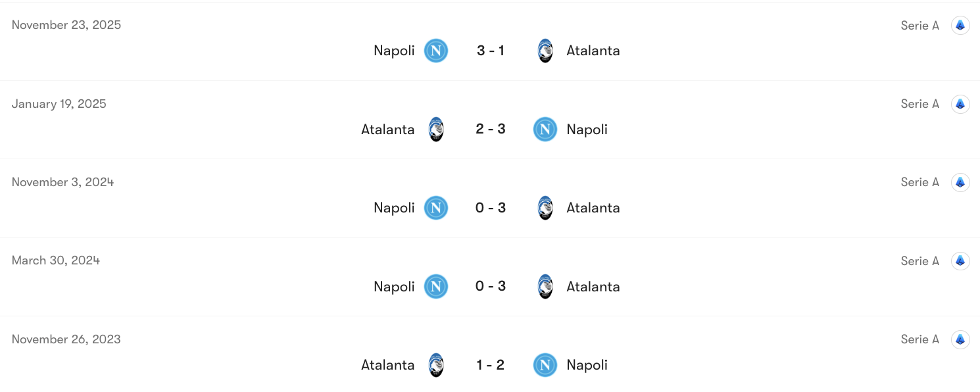Screen dimensions: 980x392
Task: Select the Atalanta team name from November 26, 2023
Action: click(387, 365)
